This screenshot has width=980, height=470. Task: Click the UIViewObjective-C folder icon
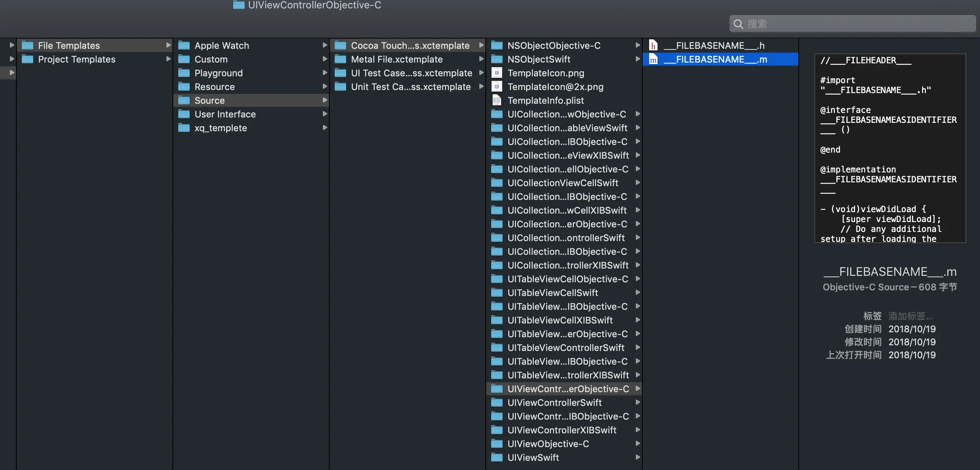click(x=497, y=444)
